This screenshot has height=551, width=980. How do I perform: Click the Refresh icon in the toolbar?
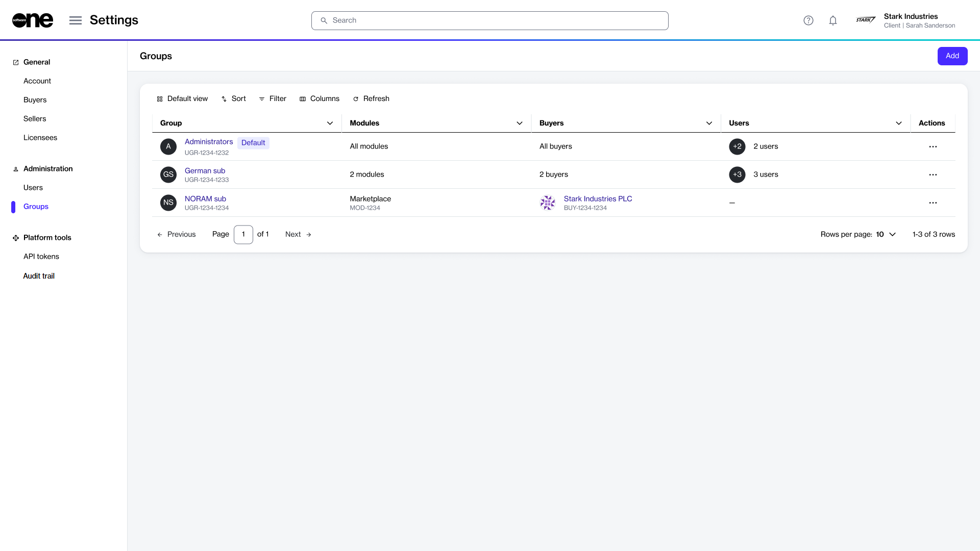pyautogui.click(x=356, y=99)
